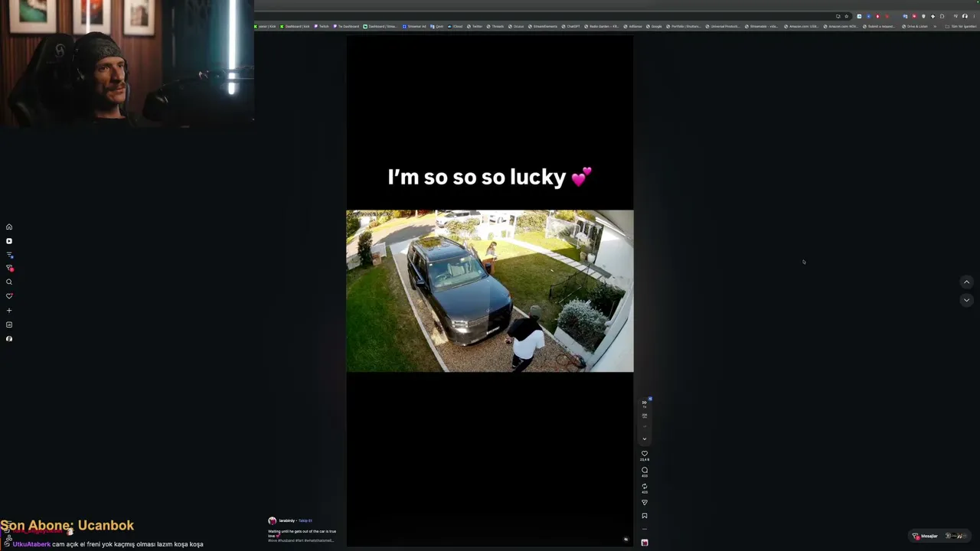
Task: Go to the next reel arrow
Action: pyautogui.click(x=966, y=300)
